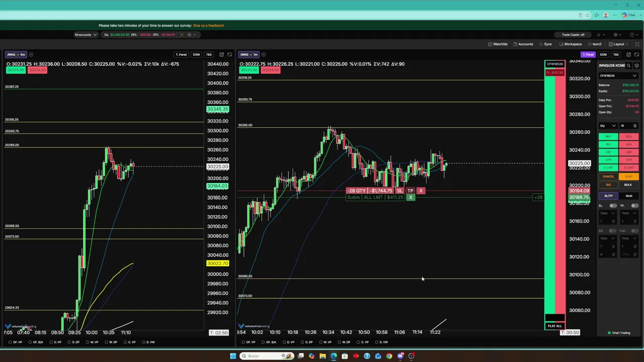Image resolution: width=644 pixels, height=362 pixels.
Task: Toggle the Trade Copier off switch
Action: 573,35
